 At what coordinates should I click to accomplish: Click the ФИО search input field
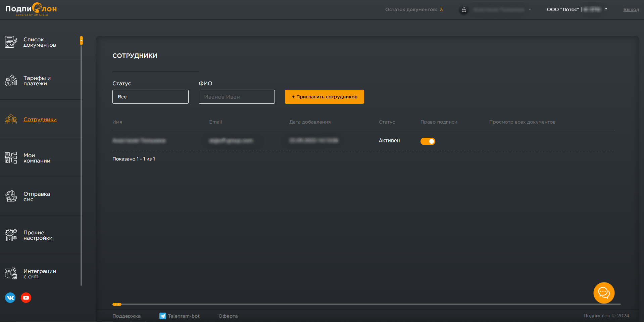pos(237,97)
